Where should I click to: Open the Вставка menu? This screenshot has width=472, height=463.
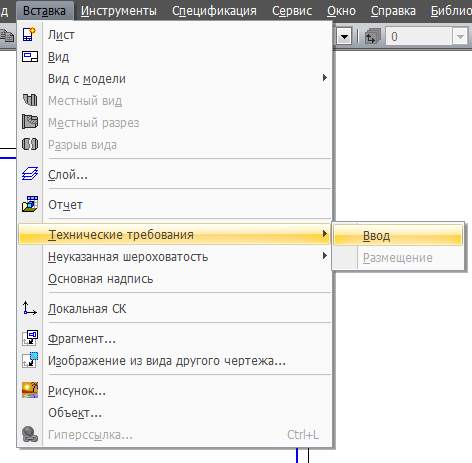click(x=44, y=11)
